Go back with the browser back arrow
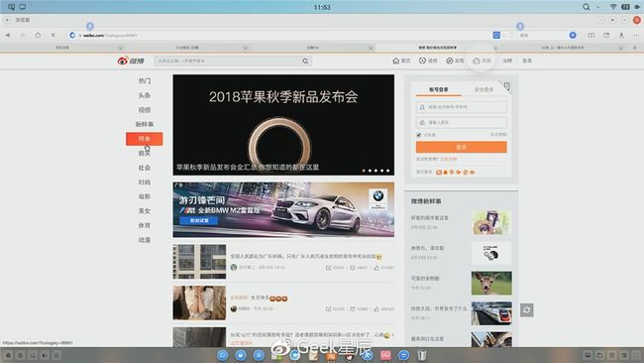The height and width of the screenshot is (363, 644). point(8,36)
